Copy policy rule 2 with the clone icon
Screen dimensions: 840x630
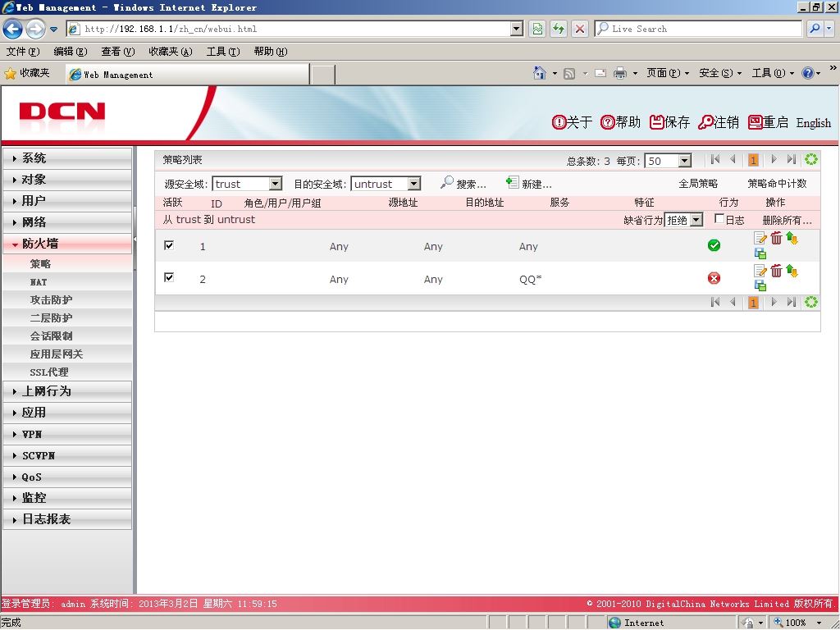[x=760, y=285]
